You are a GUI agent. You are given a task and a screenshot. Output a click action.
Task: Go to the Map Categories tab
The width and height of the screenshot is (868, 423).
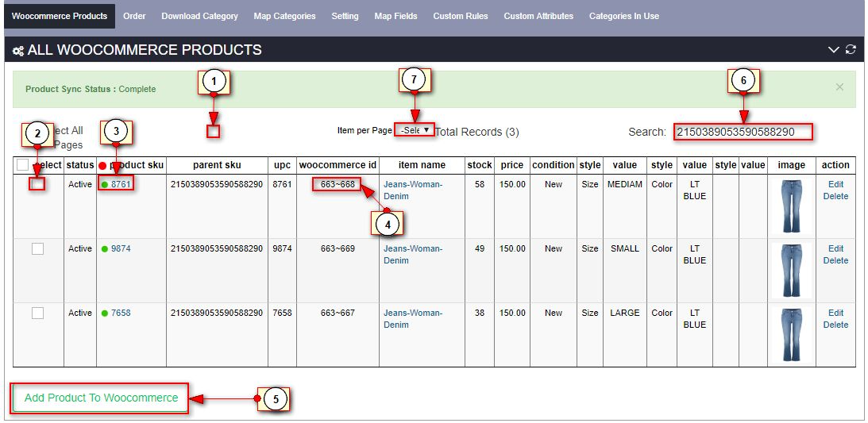(x=284, y=16)
